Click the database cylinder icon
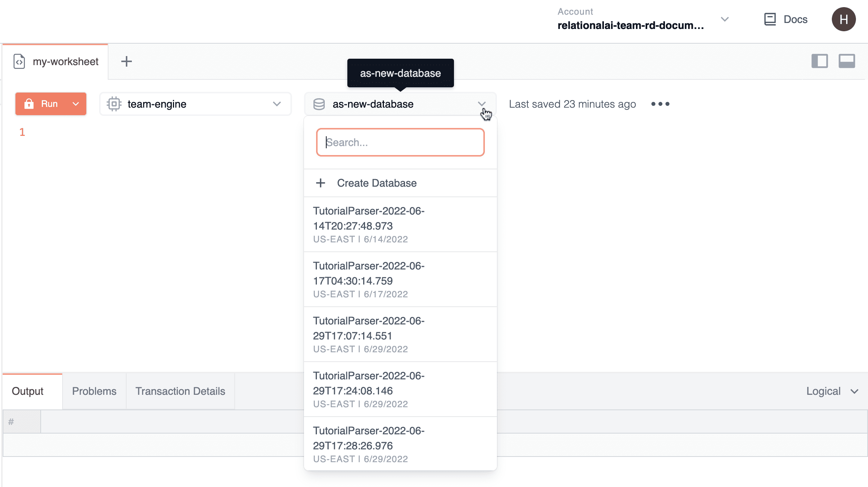 click(x=319, y=104)
